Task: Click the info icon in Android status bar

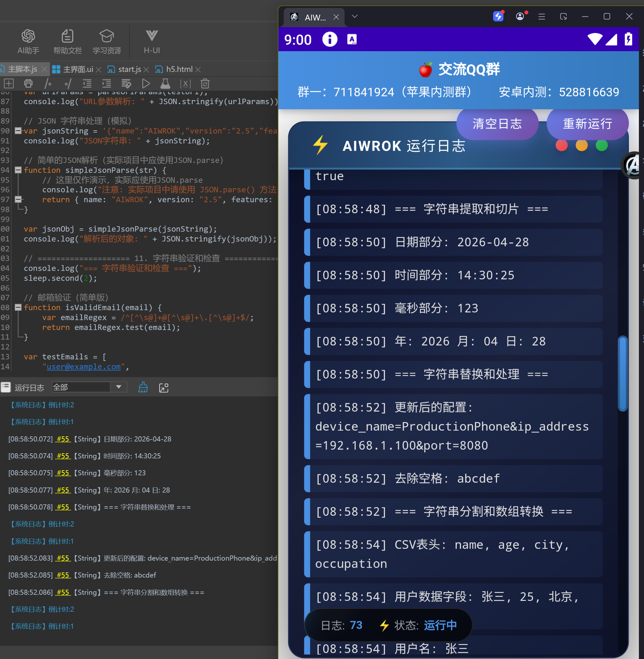Action: pyautogui.click(x=330, y=39)
